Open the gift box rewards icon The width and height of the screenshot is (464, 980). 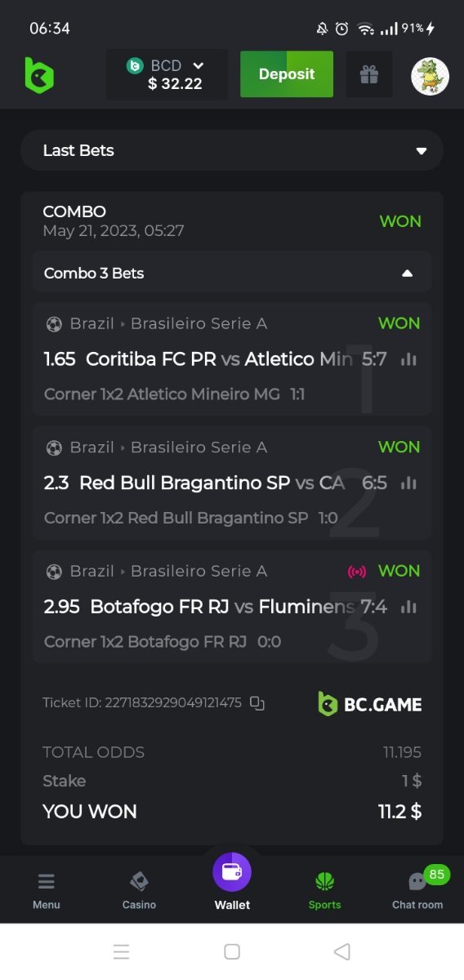[x=369, y=74]
